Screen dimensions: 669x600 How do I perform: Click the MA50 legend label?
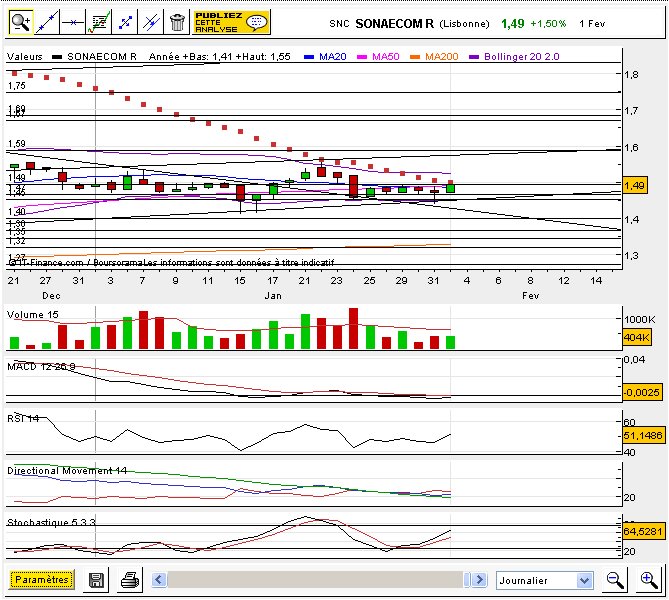coord(386,57)
